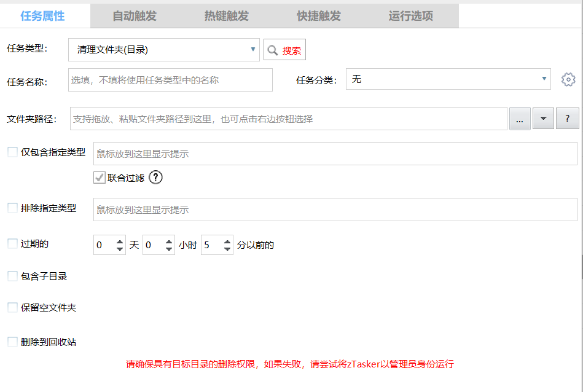Open task category settings gear
Image resolution: width=583 pixels, height=392 pixels.
[568, 80]
